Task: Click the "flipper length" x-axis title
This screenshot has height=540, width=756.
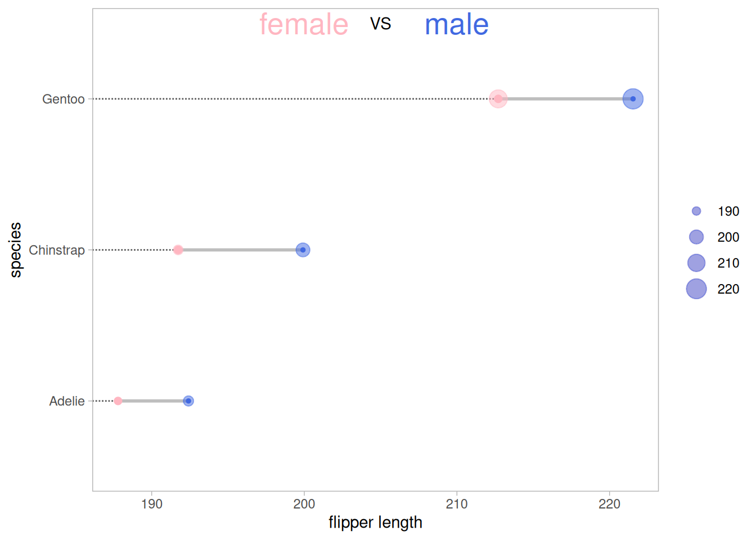Action: (375, 523)
